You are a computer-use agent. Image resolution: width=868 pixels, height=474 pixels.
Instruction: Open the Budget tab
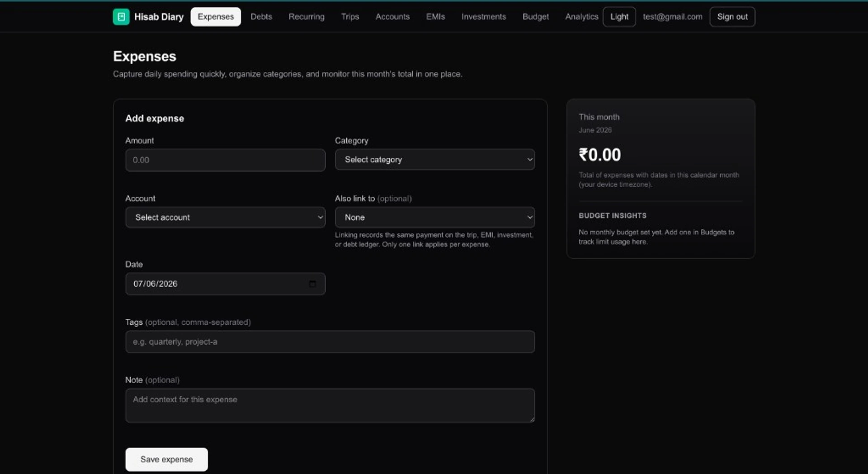(536, 17)
